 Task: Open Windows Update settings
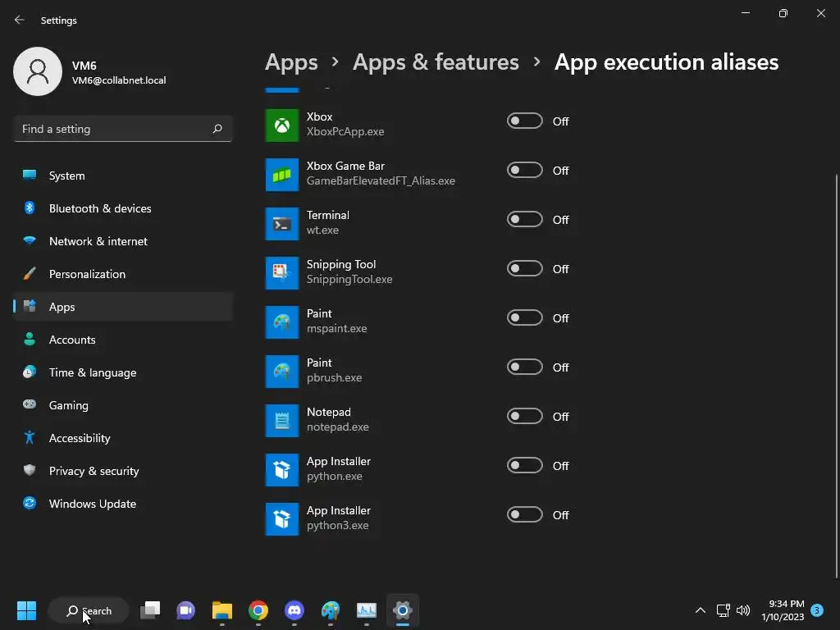[x=123, y=504]
